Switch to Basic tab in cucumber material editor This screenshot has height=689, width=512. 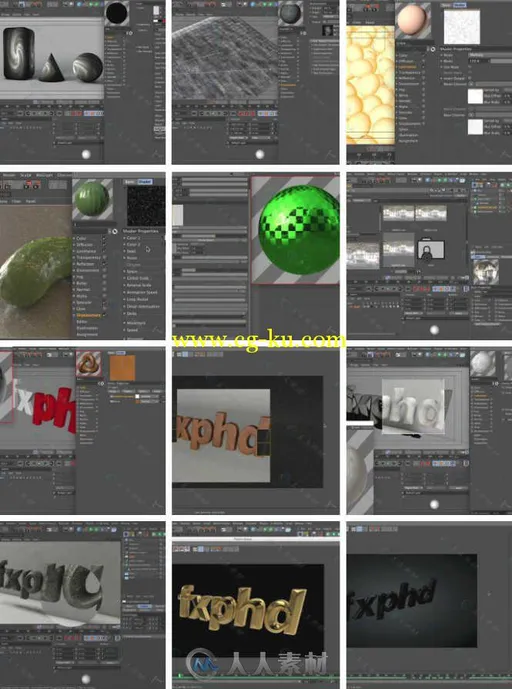129,181
